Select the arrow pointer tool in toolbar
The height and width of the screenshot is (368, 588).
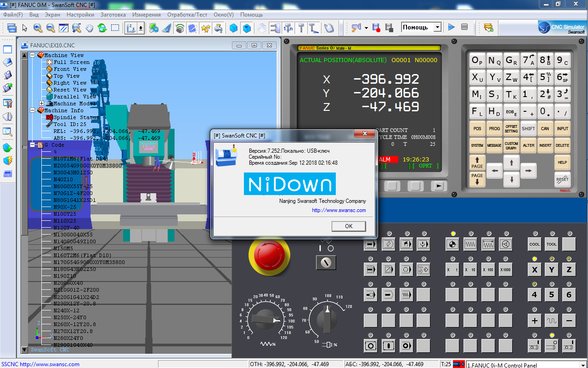pyautogui.click(x=25, y=28)
